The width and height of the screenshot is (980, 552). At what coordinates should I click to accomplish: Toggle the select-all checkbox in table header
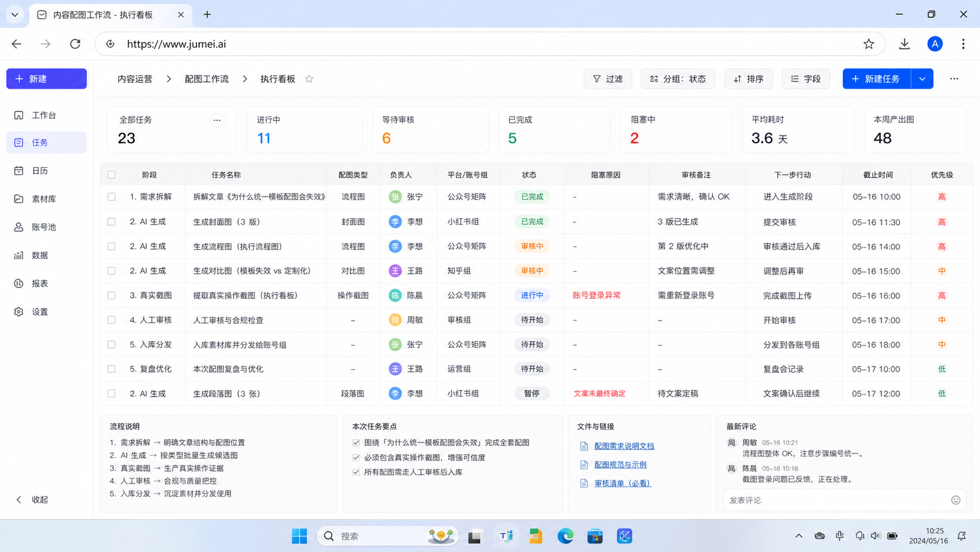[x=111, y=175]
